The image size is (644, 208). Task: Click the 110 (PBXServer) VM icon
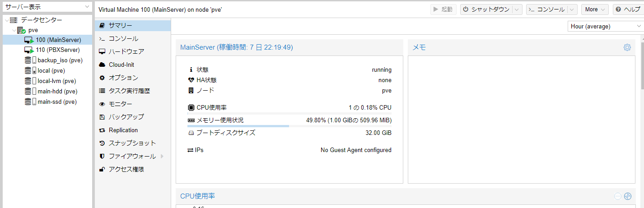coord(29,50)
